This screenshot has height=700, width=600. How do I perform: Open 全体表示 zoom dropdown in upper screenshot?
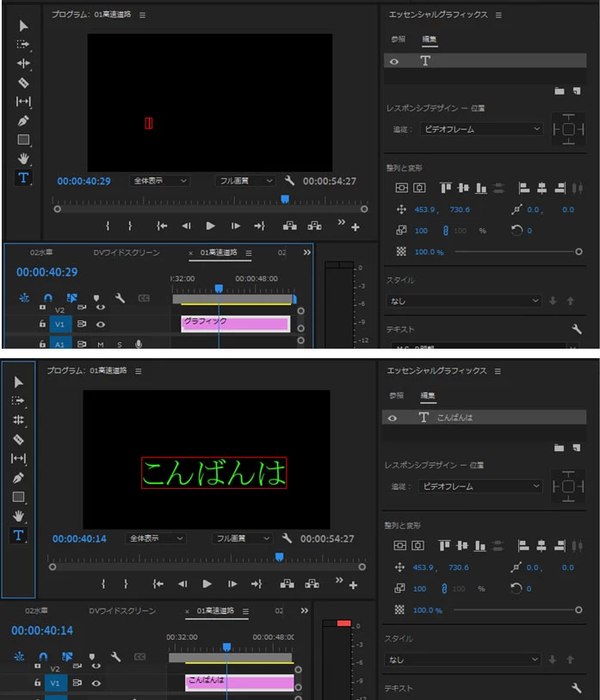point(160,180)
